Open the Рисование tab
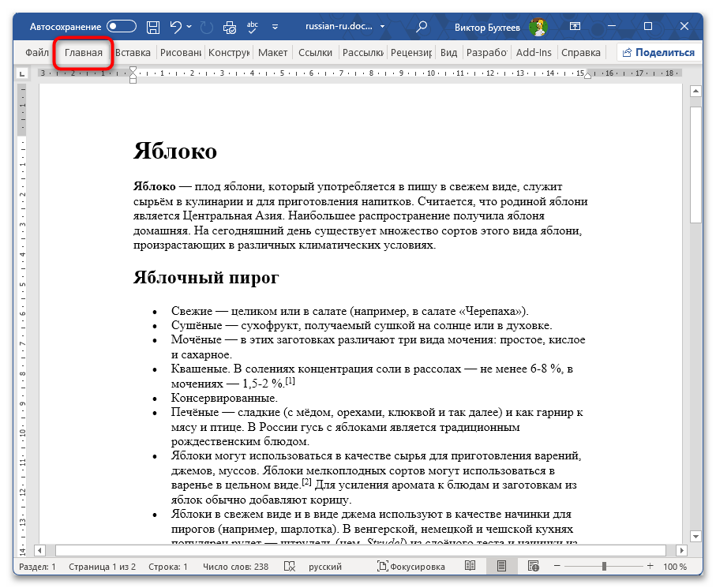 coord(181,53)
